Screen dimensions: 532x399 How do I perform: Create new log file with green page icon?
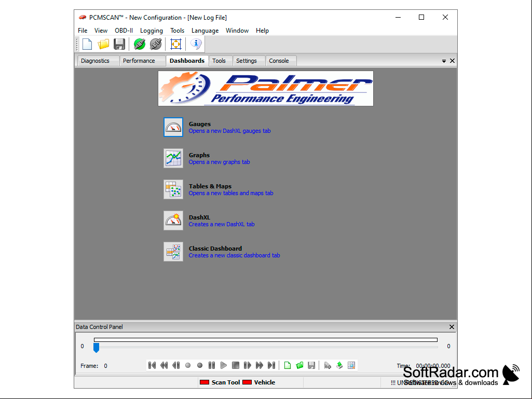pos(288,365)
